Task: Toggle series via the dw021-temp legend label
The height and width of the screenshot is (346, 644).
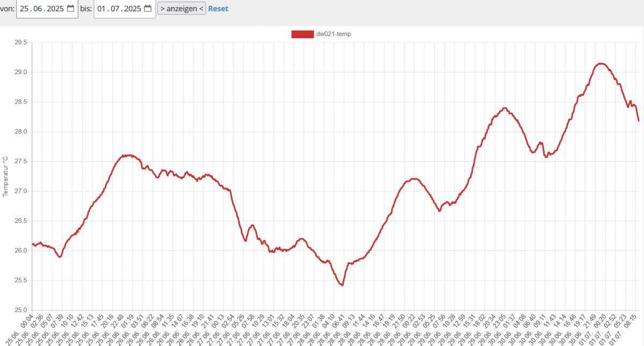Action: pos(334,34)
